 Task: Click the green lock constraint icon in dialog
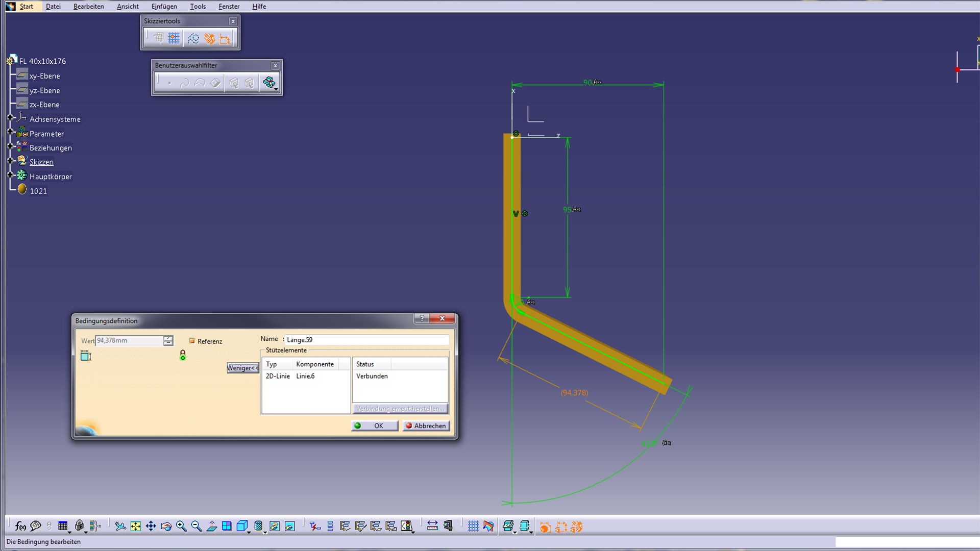[183, 355]
